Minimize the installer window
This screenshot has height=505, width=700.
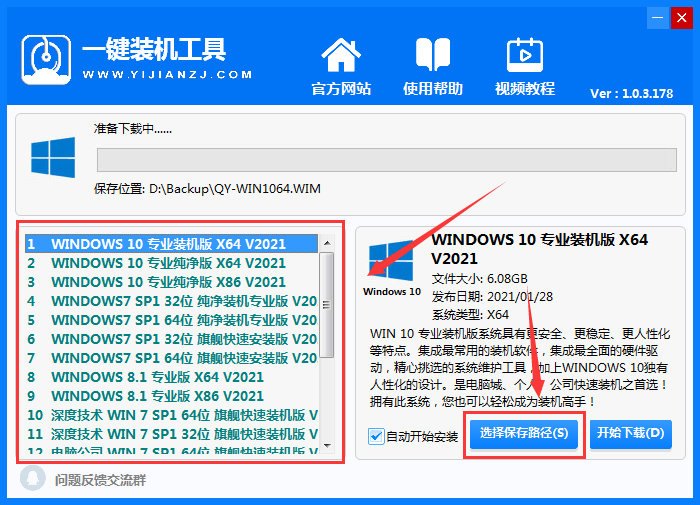(x=658, y=18)
